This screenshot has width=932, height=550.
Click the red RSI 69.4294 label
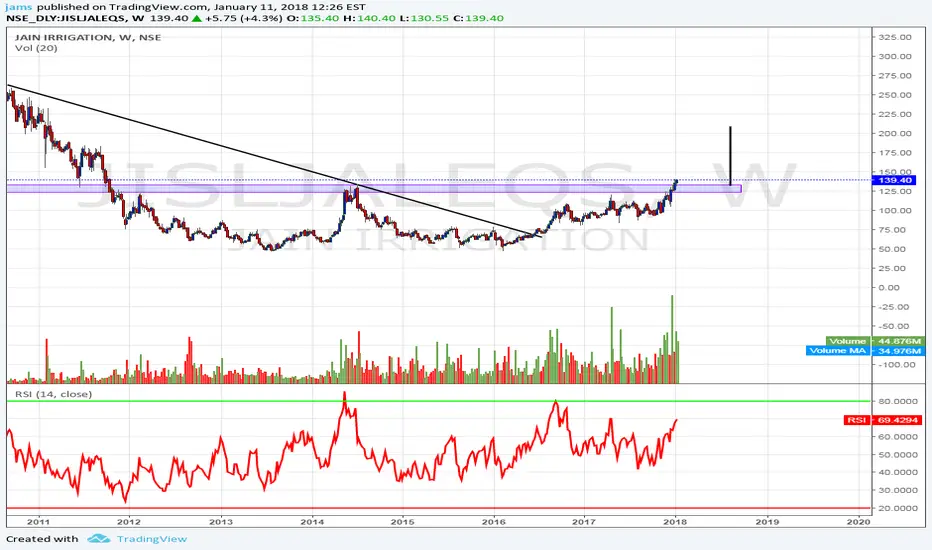click(x=883, y=420)
